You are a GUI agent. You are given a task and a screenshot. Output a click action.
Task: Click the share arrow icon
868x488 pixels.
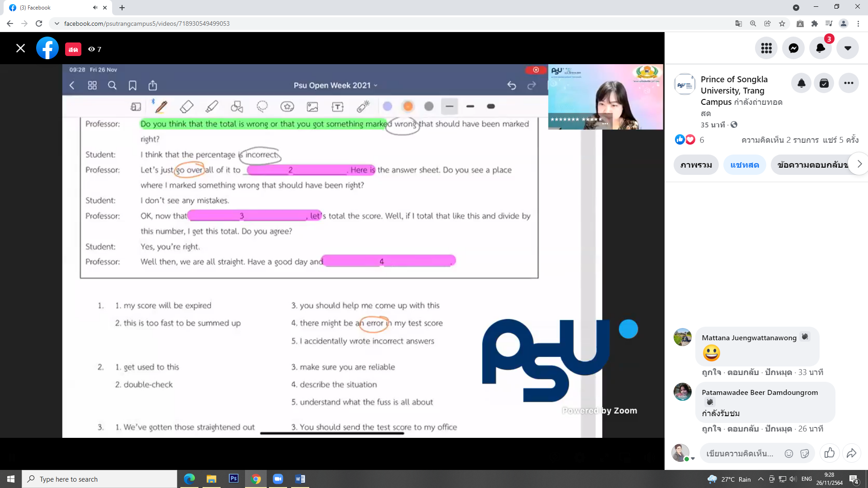pyautogui.click(x=851, y=453)
